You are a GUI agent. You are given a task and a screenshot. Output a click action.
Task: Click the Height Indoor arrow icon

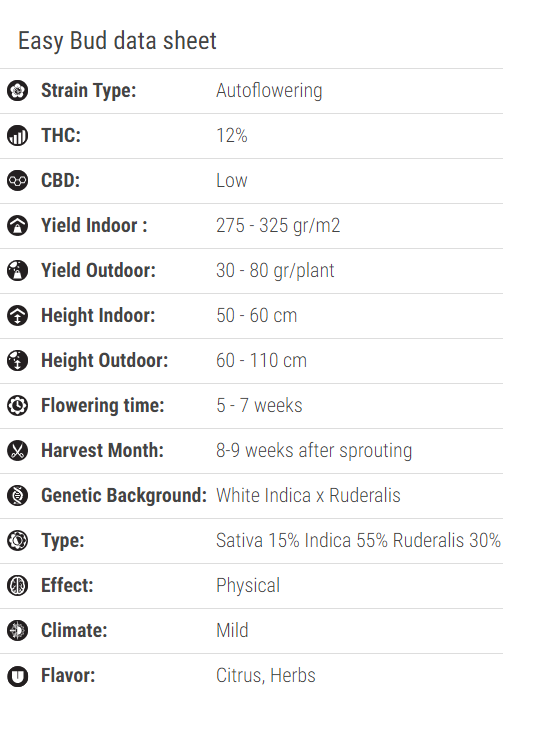coord(18,316)
